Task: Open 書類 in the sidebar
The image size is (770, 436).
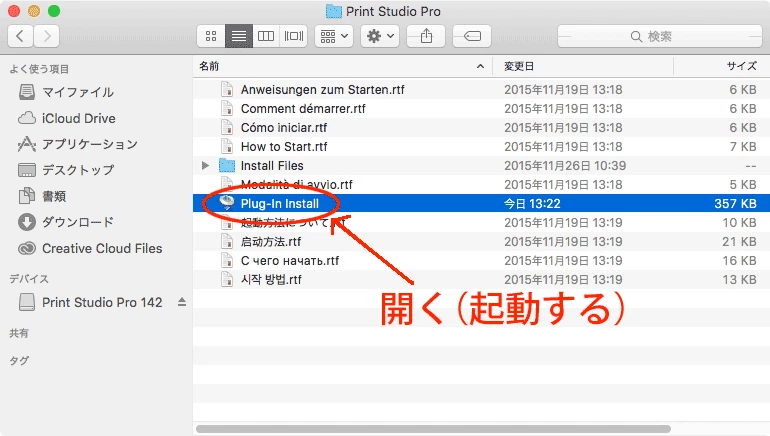Action: [42, 196]
